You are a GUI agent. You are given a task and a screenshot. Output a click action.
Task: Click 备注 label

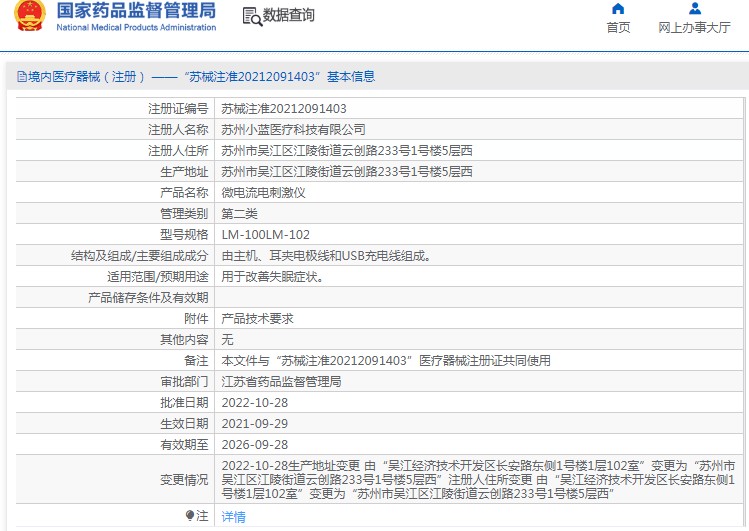coord(196,361)
